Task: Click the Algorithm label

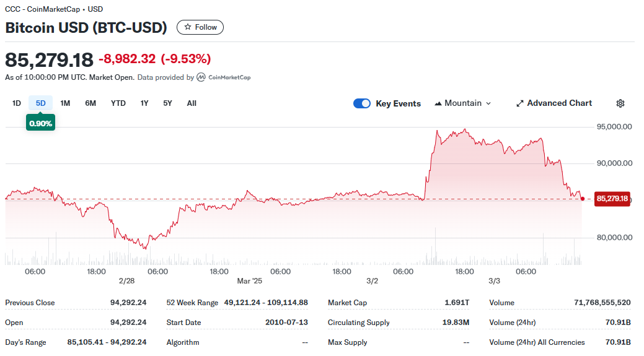Action: pos(183,342)
